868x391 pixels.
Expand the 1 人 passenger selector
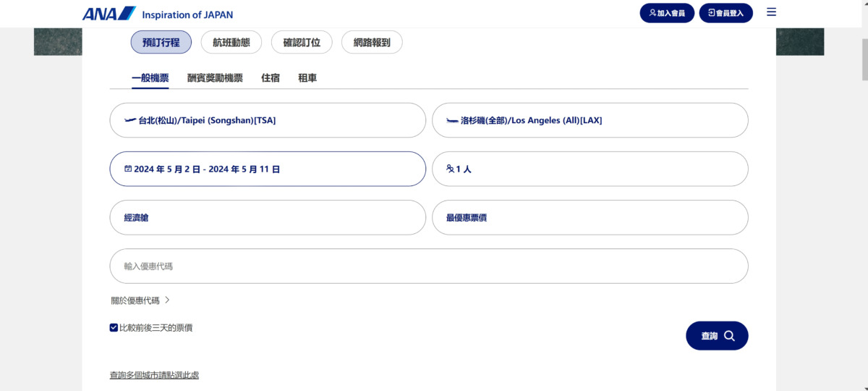tap(590, 169)
